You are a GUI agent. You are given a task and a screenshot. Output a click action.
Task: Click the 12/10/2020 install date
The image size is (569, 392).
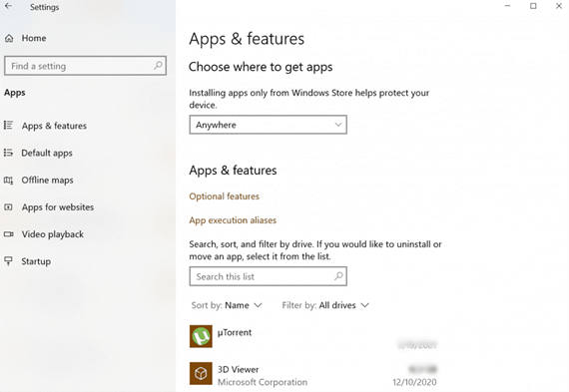[x=414, y=382]
